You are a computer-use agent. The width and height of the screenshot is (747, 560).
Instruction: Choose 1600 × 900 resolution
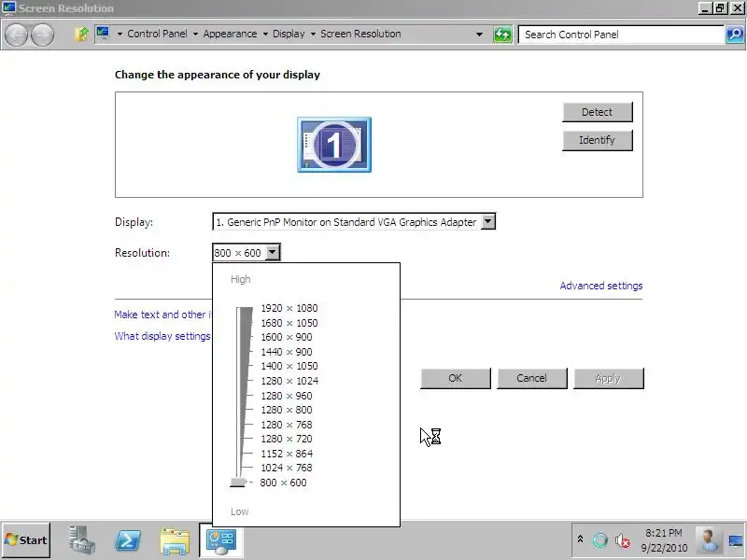tap(287, 337)
